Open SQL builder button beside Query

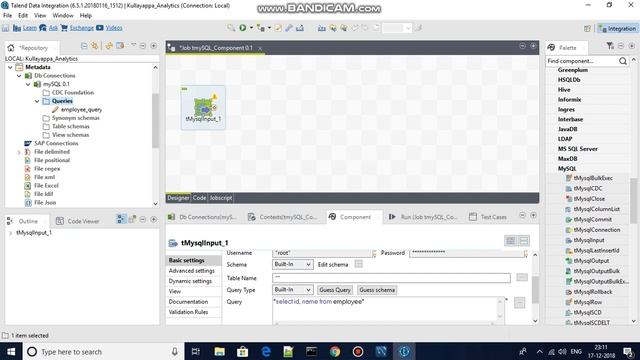tap(519, 302)
